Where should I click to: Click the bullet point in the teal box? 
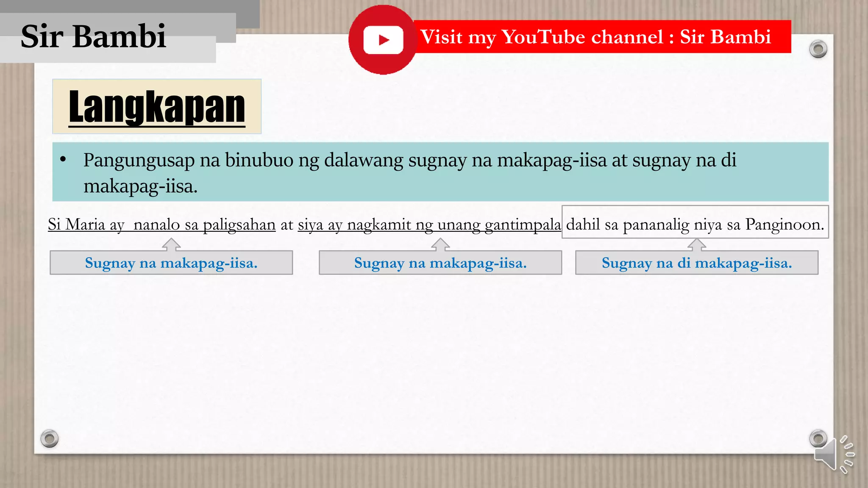click(x=63, y=160)
